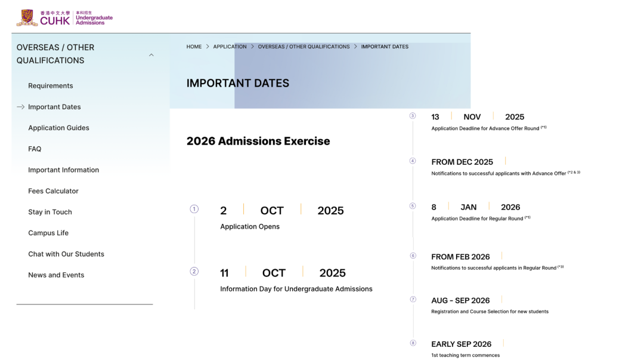Navigate to HOME in the breadcrumb
This screenshot has height=363, width=644.
pos(194,47)
